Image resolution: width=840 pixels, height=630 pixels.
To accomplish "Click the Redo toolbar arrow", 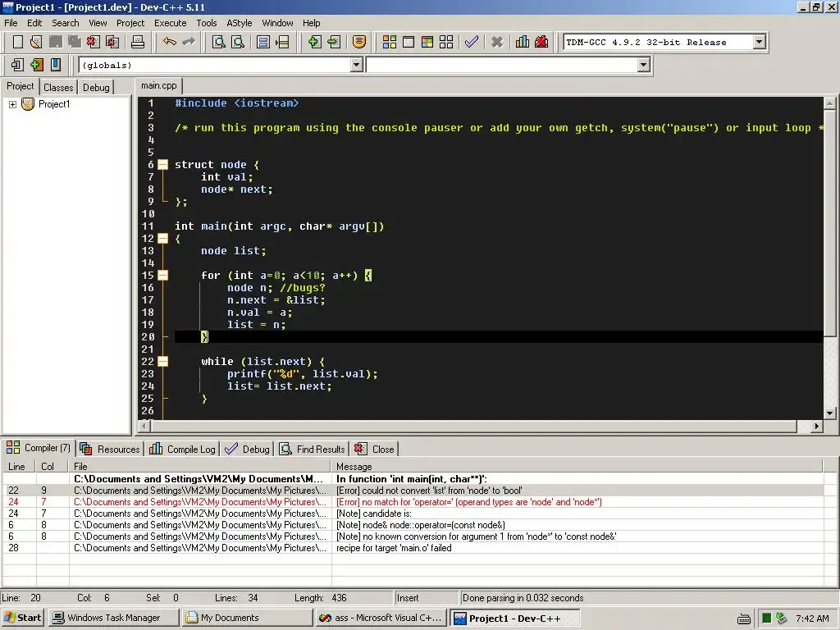I will [x=189, y=42].
